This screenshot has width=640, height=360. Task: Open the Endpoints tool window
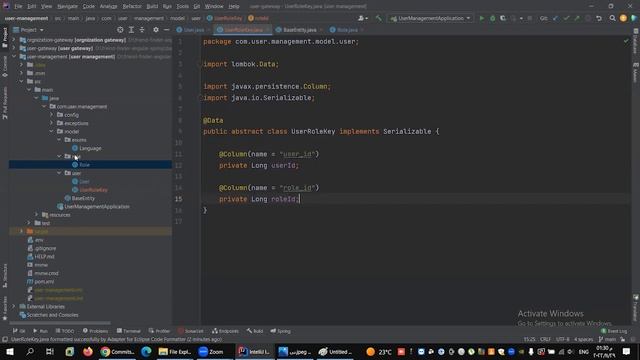pos(225,331)
